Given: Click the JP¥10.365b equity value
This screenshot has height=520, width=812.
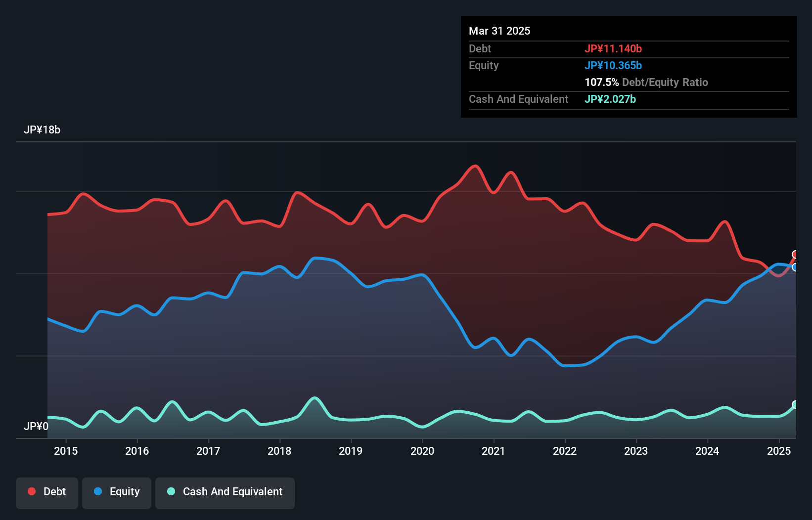Looking at the screenshot, I should pyautogui.click(x=613, y=65).
